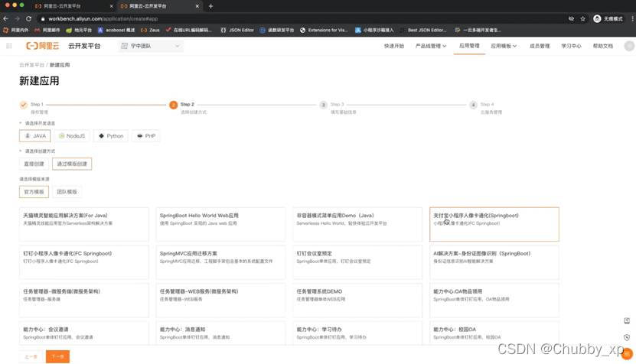636x364 pixels.
Task: Select the 支付宝小程序人像卡通化(Springboot) template
Action: [x=494, y=224]
